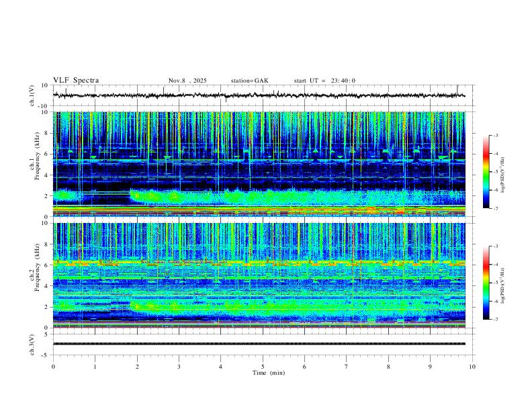Click the "Time (min)" axis label
Image resolution: width=532 pixels, height=411 pixels.
point(269,373)
